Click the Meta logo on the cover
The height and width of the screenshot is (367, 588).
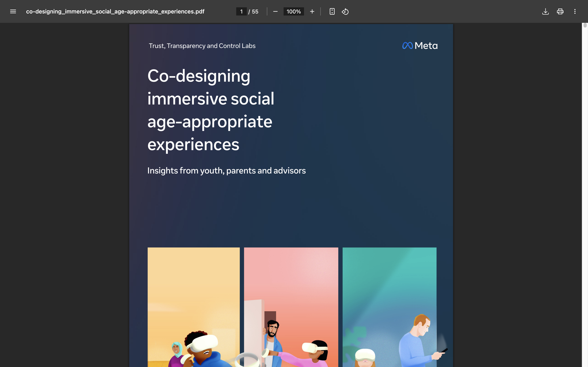coord(420,46)
